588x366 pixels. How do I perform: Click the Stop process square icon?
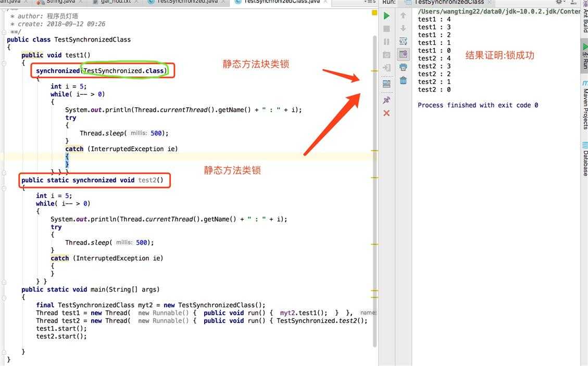(386, 29)
